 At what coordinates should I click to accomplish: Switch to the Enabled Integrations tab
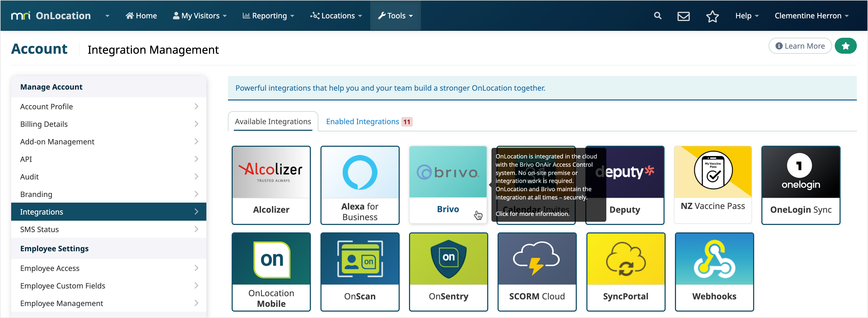[x=369, y=122]
